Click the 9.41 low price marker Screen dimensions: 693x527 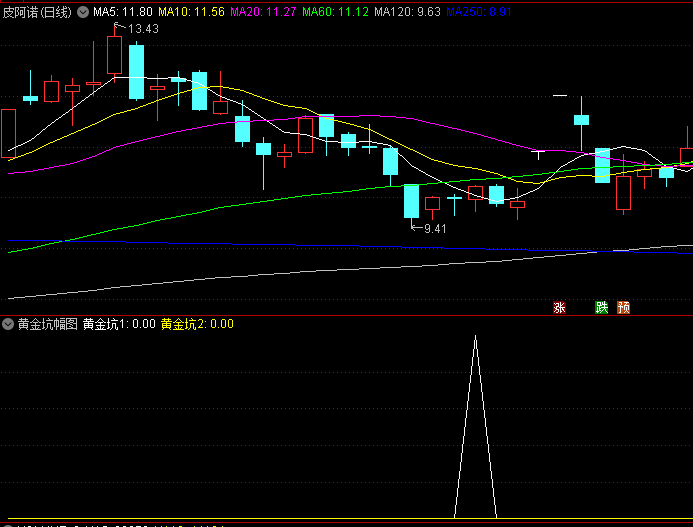435,229
